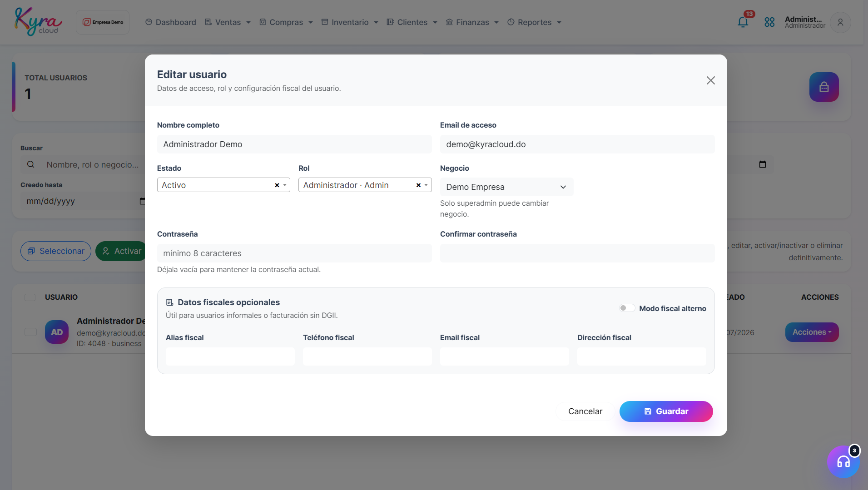Enable the Modo fiscal alterno switch
The image size is (868, 490).
[x=627, y=308]
